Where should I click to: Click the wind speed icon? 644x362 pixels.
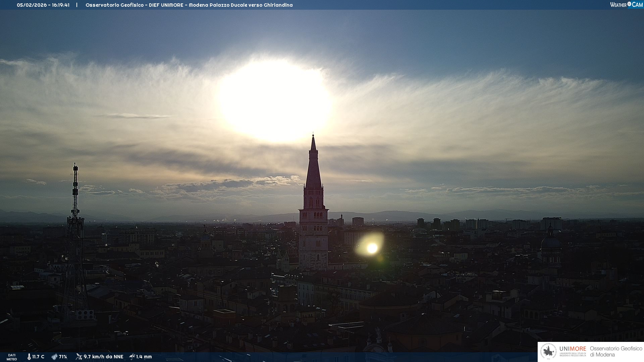coord(79,357)
